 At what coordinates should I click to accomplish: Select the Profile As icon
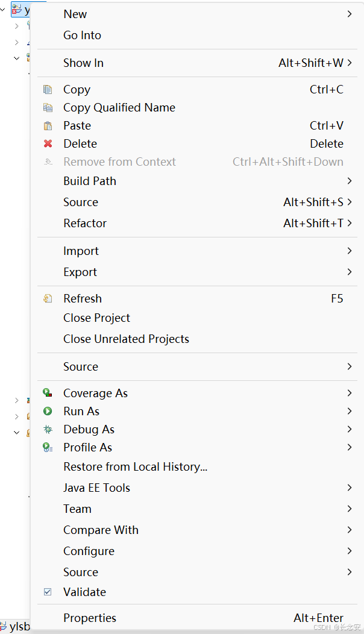[48, 447]
